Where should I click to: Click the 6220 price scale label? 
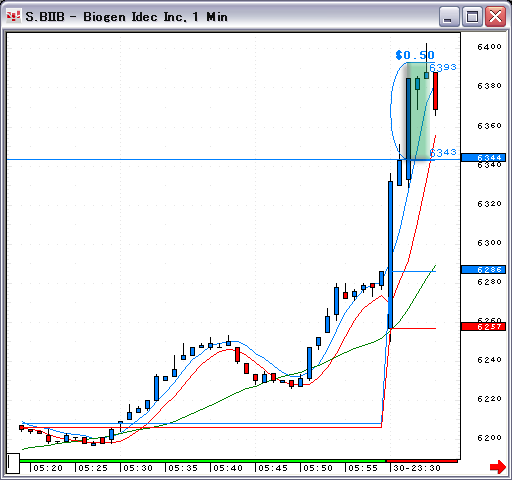[489, 399]
